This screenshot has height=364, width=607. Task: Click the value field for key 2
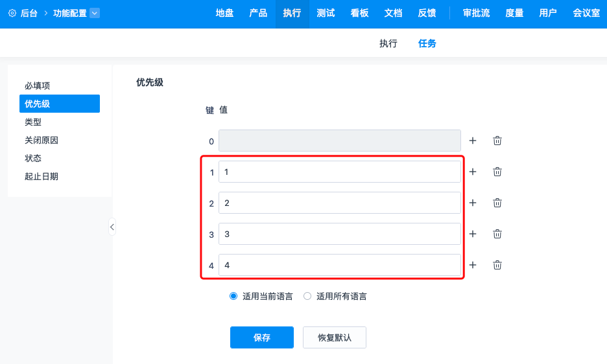340,203
